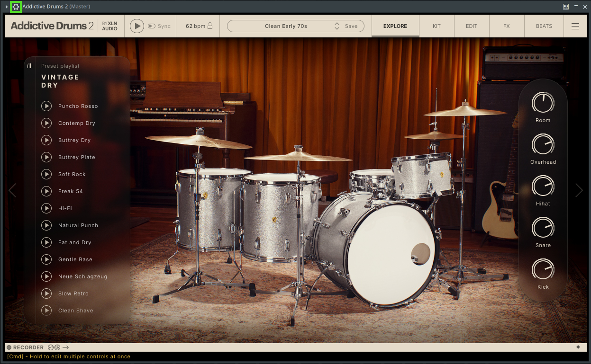591x364 pixels.
Task: Preview the Buttrey Plate preset
Action: pyautogui.click(x=46, y=157)
